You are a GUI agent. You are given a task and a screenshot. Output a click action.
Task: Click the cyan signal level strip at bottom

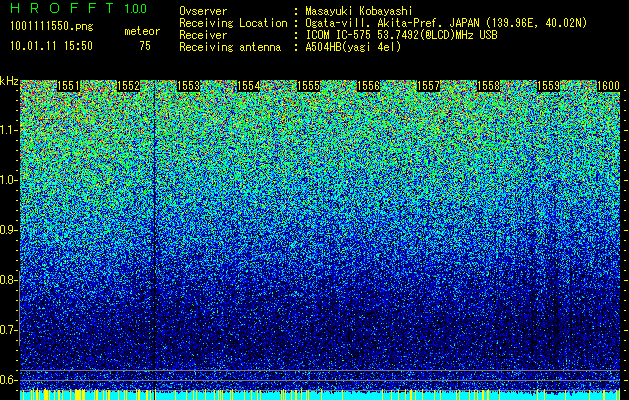point(320,395)
